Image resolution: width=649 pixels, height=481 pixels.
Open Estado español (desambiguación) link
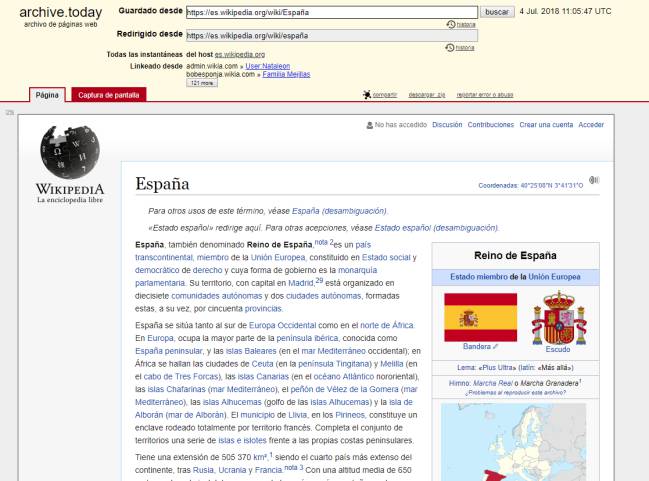436,228
